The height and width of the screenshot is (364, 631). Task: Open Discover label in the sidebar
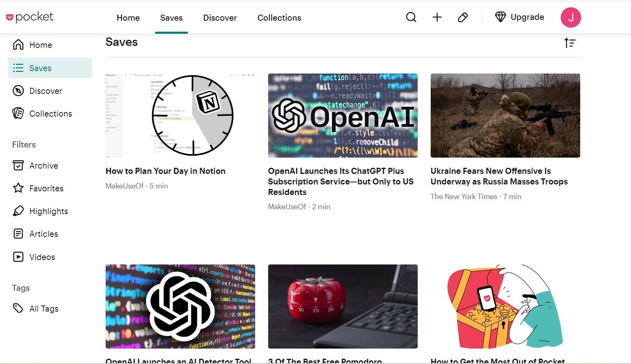click(x=46, y=91)
